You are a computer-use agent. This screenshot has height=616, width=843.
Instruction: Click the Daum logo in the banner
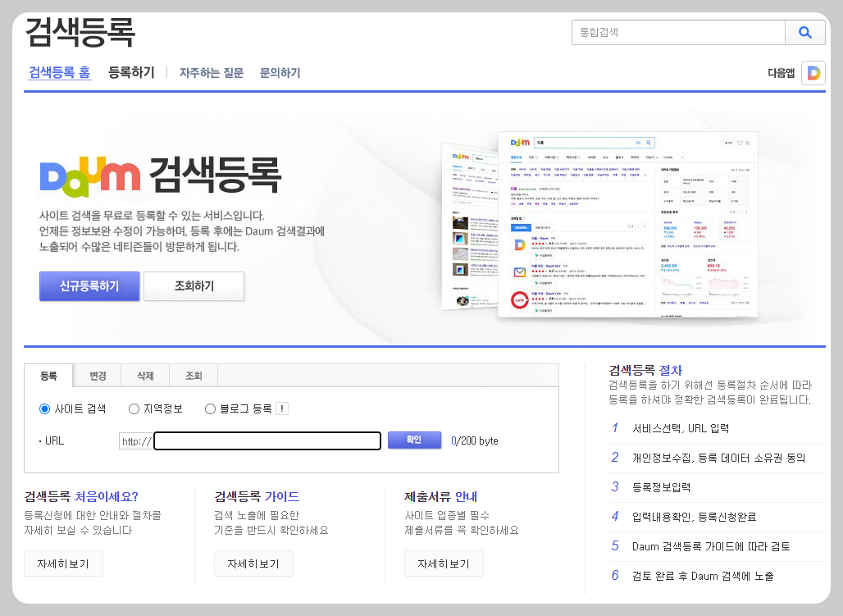89,176
